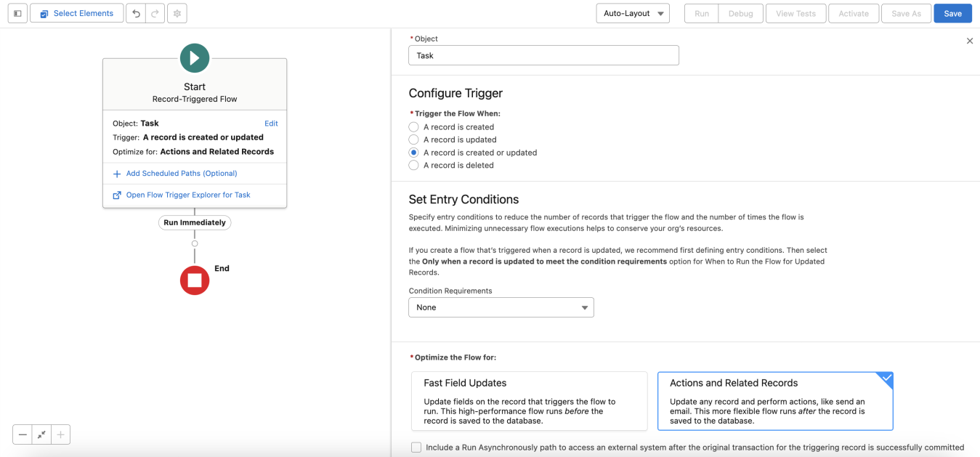Click the Select Elements button

point(76,13)
